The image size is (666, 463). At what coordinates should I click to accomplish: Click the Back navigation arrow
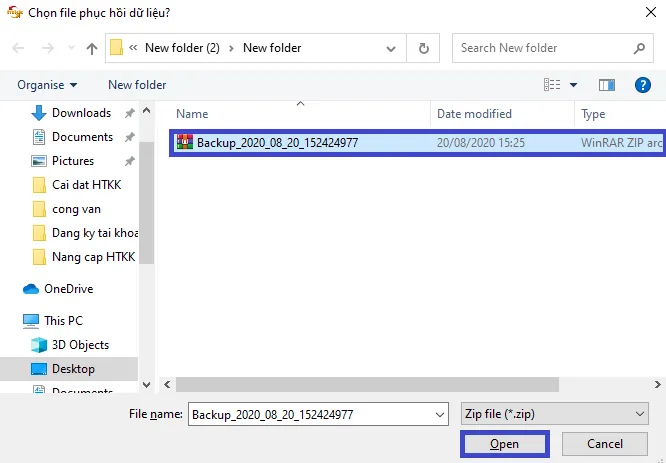click(x=18, y=48)
